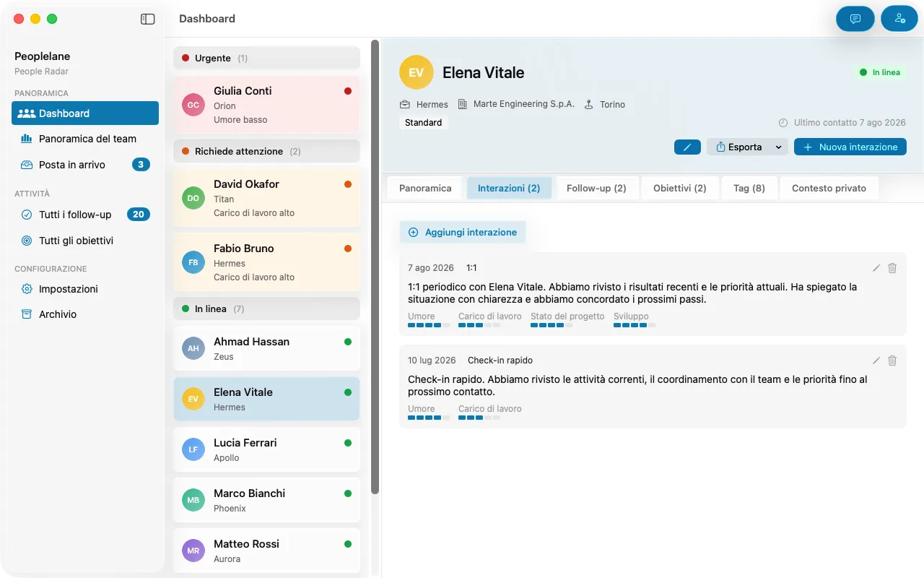Open Posta in arrivo
Viewport: 924px width, 578px height.
click(85, 165)
